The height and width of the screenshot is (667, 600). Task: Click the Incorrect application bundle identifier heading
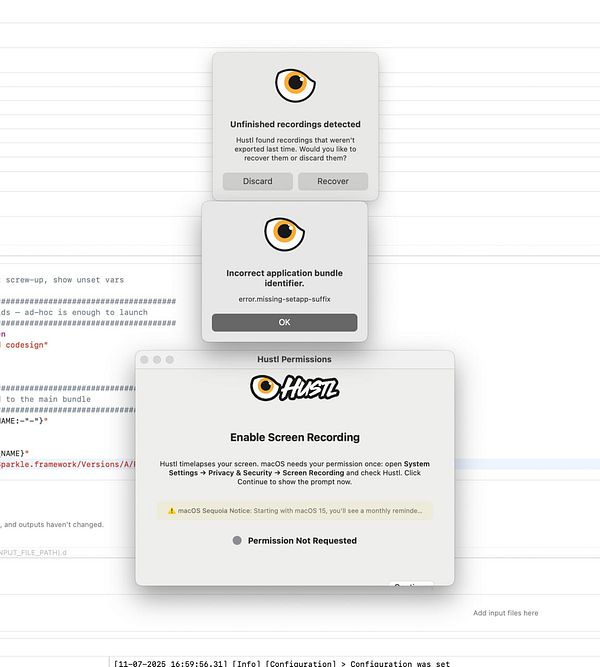coord(284,278)
